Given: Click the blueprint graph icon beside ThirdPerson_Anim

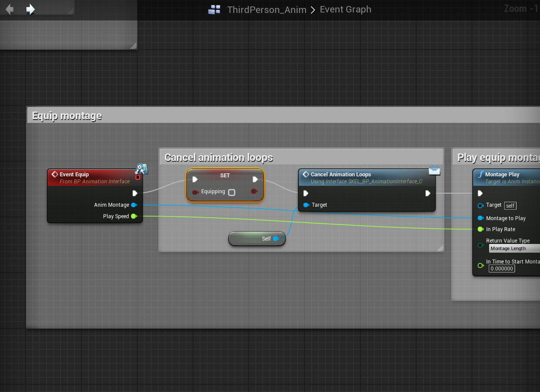Looking at the screenshot, I should 214,9.
